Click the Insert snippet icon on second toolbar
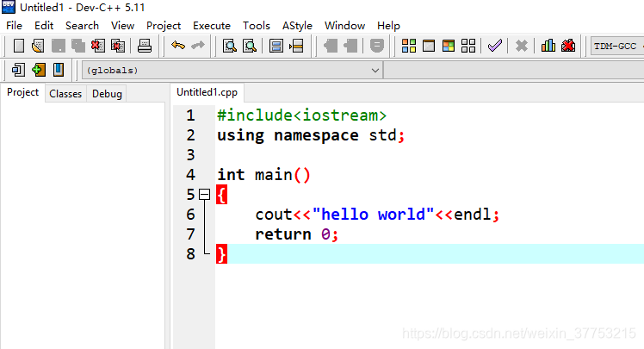The image size is (644, 349). click(x=18, y=70)
